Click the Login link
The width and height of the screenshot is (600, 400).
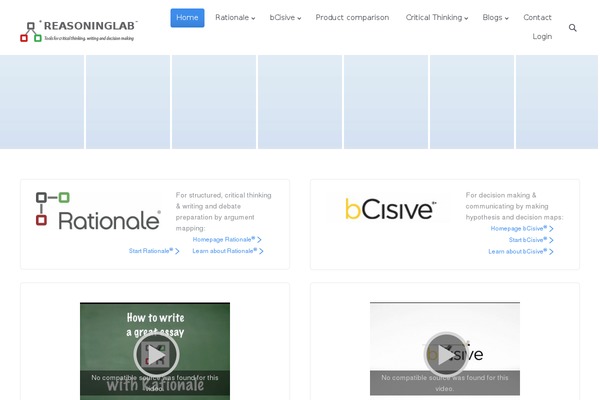point(542,37)
